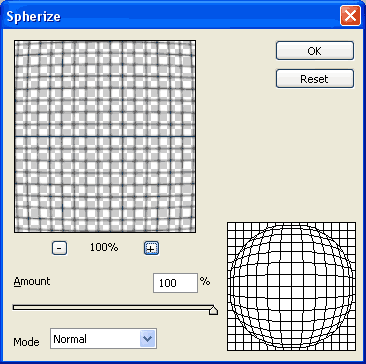Zoom out the preview with minus button
This screenshot has width=366, height=364.
(59, 248)
